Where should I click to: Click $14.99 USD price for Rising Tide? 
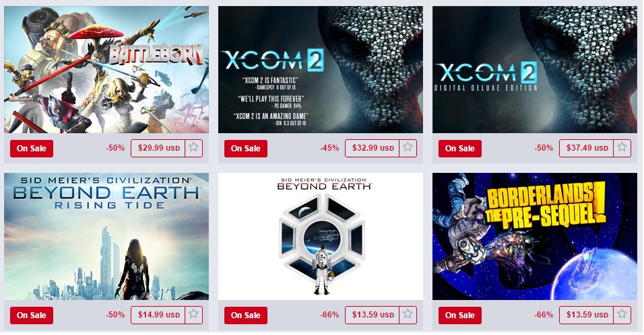pos(158,315)
